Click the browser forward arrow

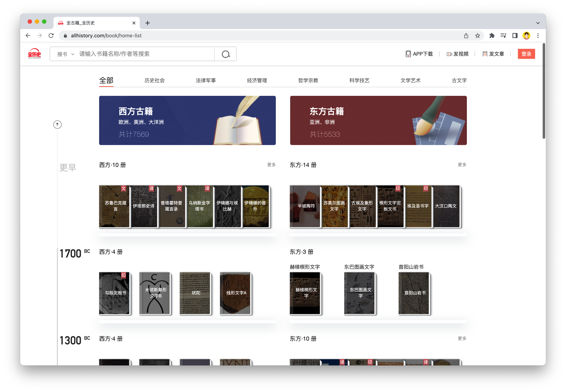pyautogui.click(x=40, y=36)
